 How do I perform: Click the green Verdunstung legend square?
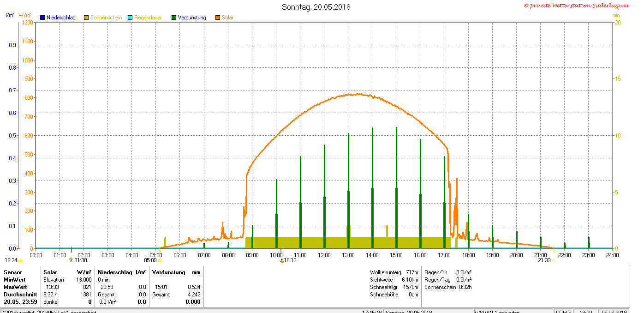pos(174,18)
